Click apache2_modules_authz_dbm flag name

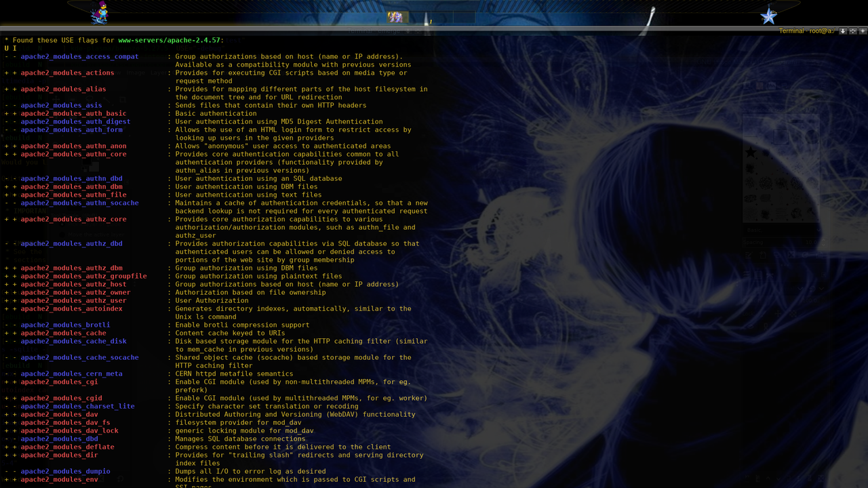coord(71,268)
